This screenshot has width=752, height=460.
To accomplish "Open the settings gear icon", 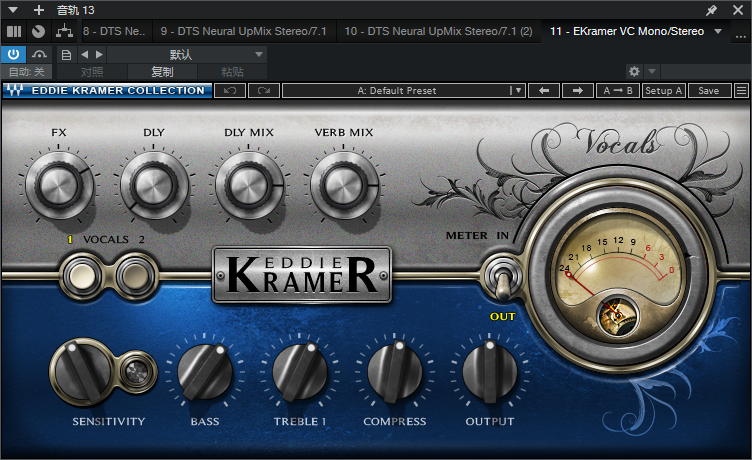I will (x=634, y=71).
